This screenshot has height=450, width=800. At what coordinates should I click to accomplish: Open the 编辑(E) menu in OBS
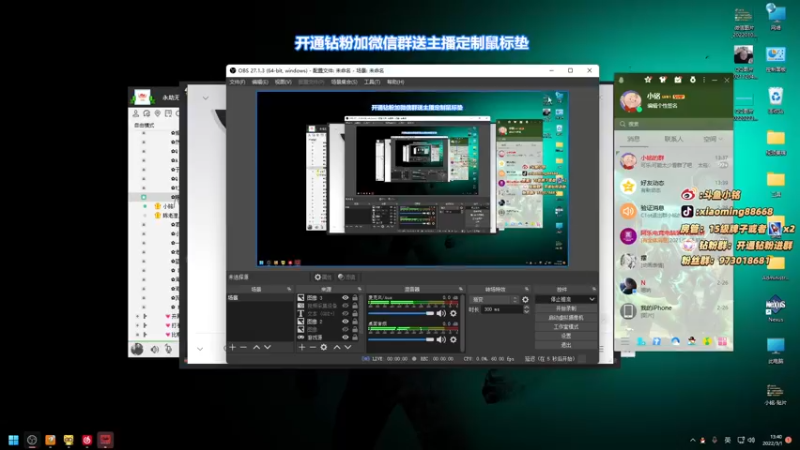point(260,82)
